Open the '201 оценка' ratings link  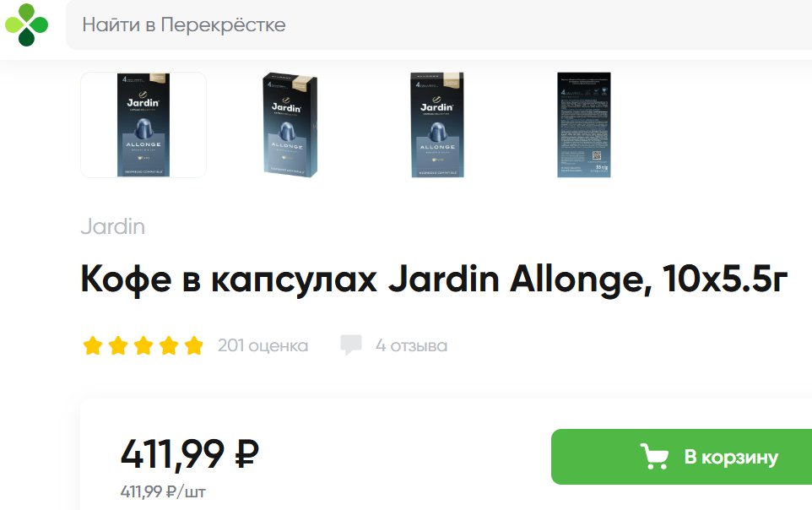click(x=263, y=345)
